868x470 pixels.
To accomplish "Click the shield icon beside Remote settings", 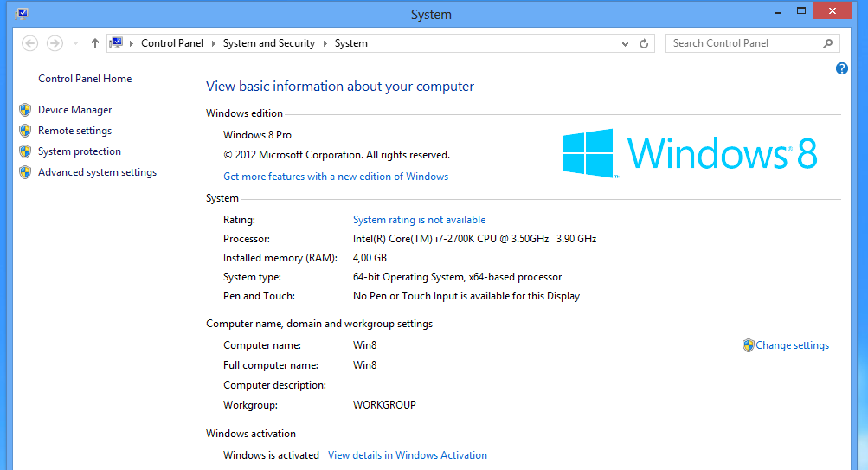I will tap(25, 131).
